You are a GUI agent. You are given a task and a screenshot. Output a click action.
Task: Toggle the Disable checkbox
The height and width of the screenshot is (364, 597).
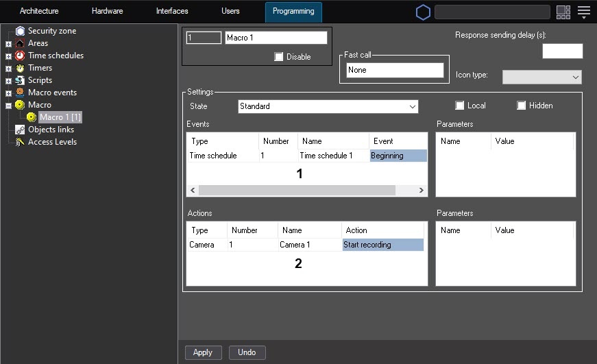click(x=279, y=57)
